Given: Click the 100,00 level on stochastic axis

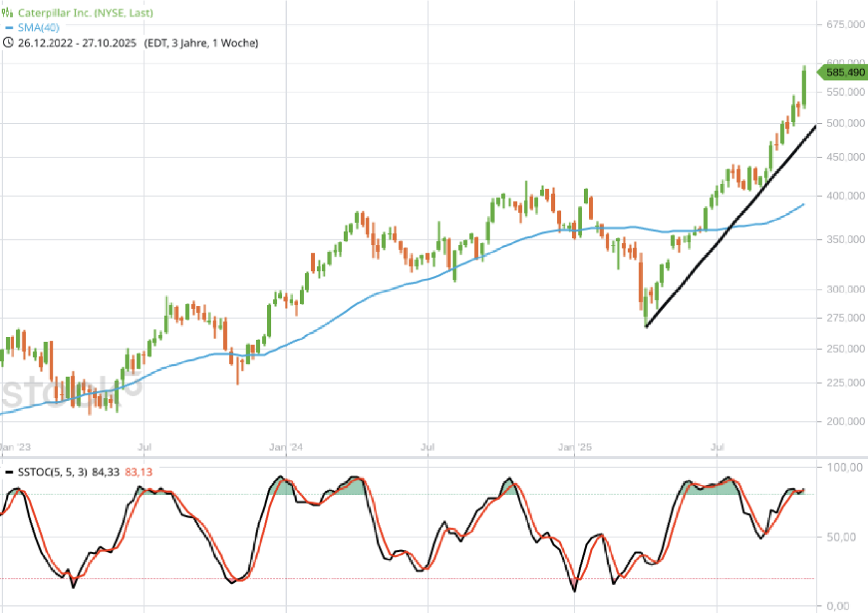Looking at the screenshot, I should (844, 468).
